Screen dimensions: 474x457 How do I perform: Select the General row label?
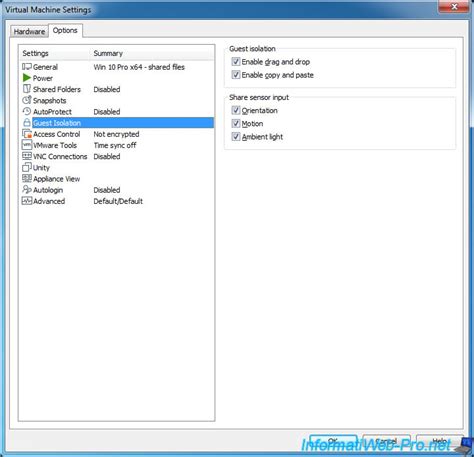pyautogui.click(x=45, y=67)
